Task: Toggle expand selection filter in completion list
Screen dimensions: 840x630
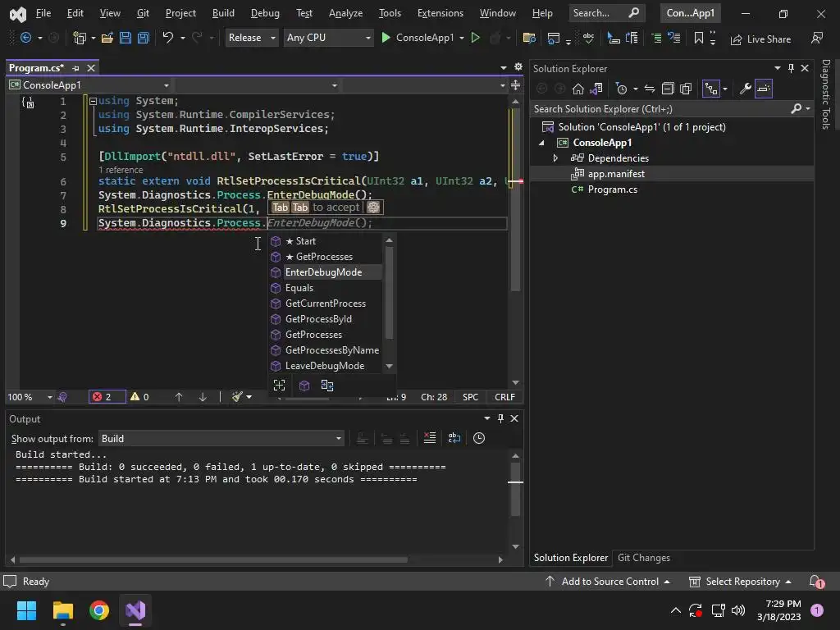Action: point(279,386)
